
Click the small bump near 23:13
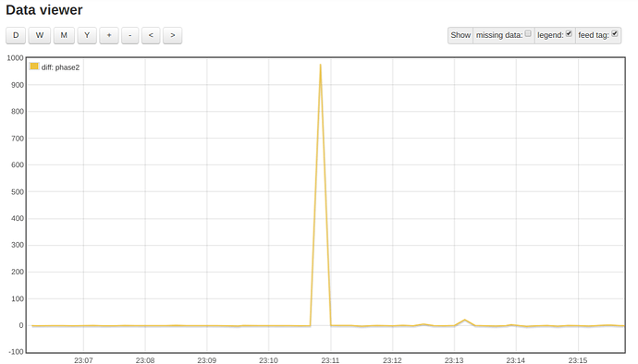[465, 320]
